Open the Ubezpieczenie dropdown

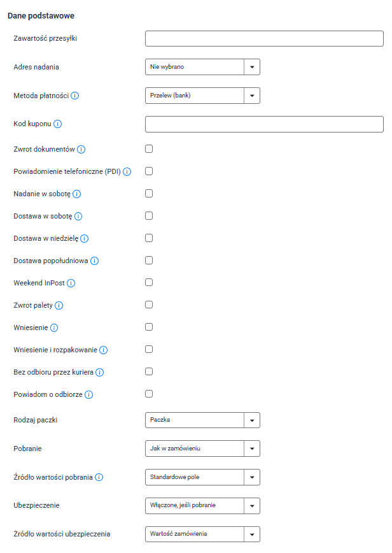click(x=202, y=506)
